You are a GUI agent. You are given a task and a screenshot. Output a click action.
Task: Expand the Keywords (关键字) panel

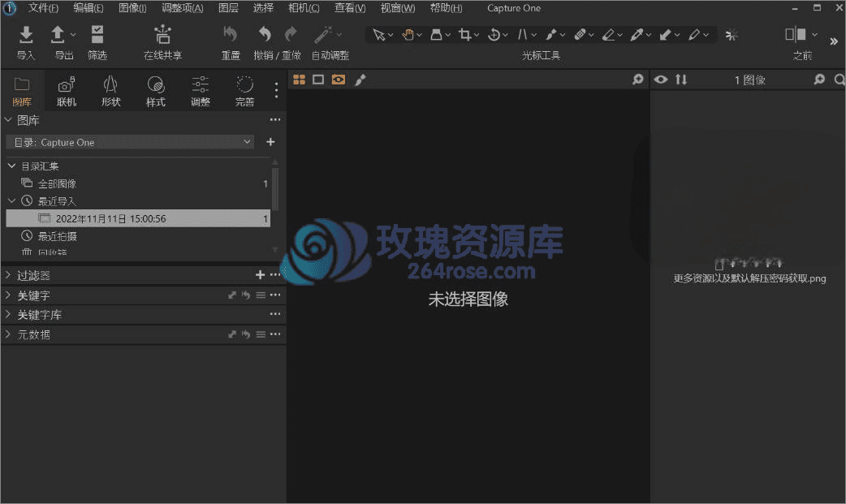pos(7,295)
